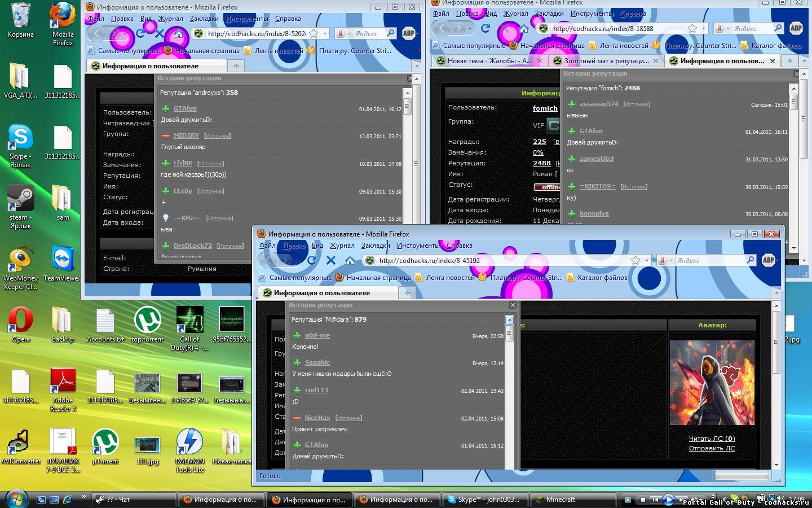
Task: Open DAEMON Tools Lite desktop shortcut
Action: [189, 450]
